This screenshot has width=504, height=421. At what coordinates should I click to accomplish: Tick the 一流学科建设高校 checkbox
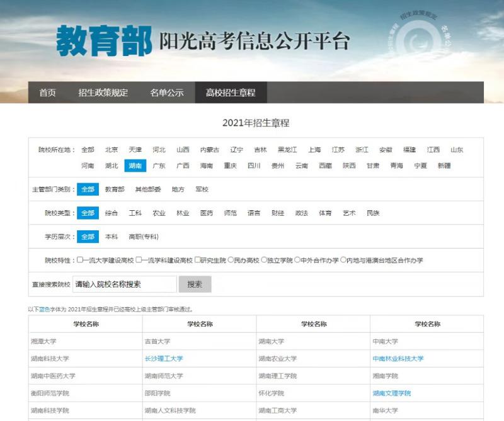[x=139, y=260]
